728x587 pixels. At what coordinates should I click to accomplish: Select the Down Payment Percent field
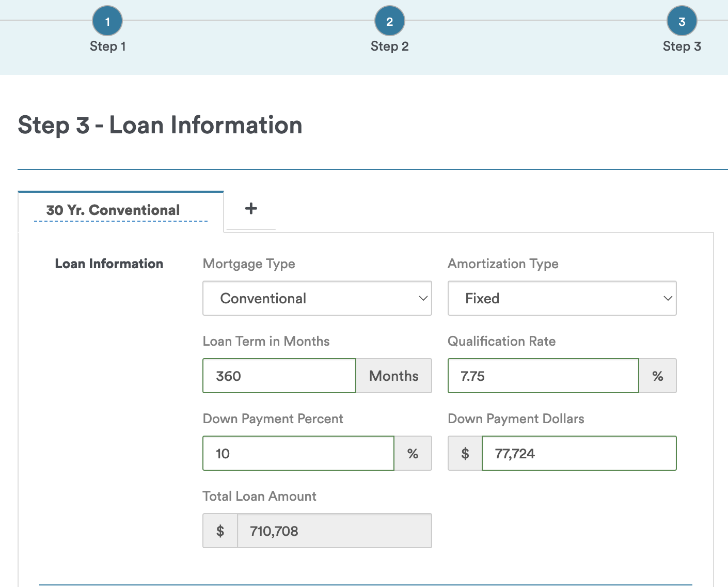coord(298,454)
